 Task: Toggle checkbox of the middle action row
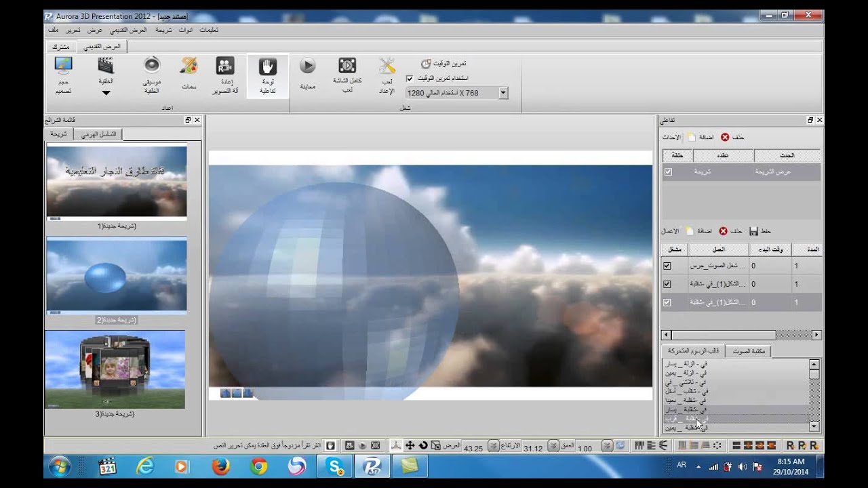point(667,284)
